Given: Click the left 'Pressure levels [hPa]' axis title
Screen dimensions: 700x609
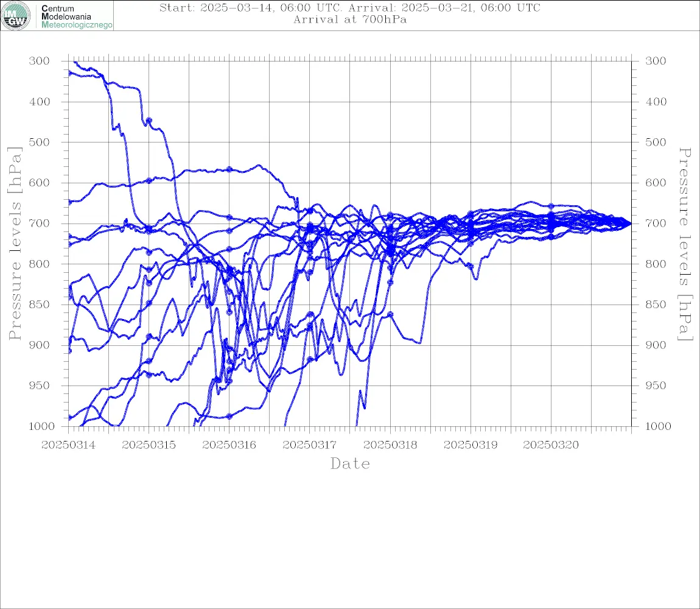Looking at the screenshot, I should pyautogui.click(x=15, y=244).
